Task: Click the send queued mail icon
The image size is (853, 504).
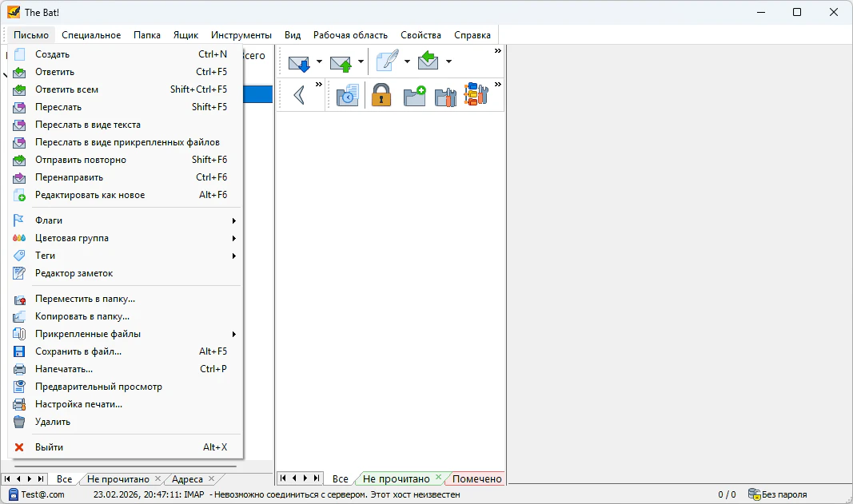Action: (x=341, y=62)
